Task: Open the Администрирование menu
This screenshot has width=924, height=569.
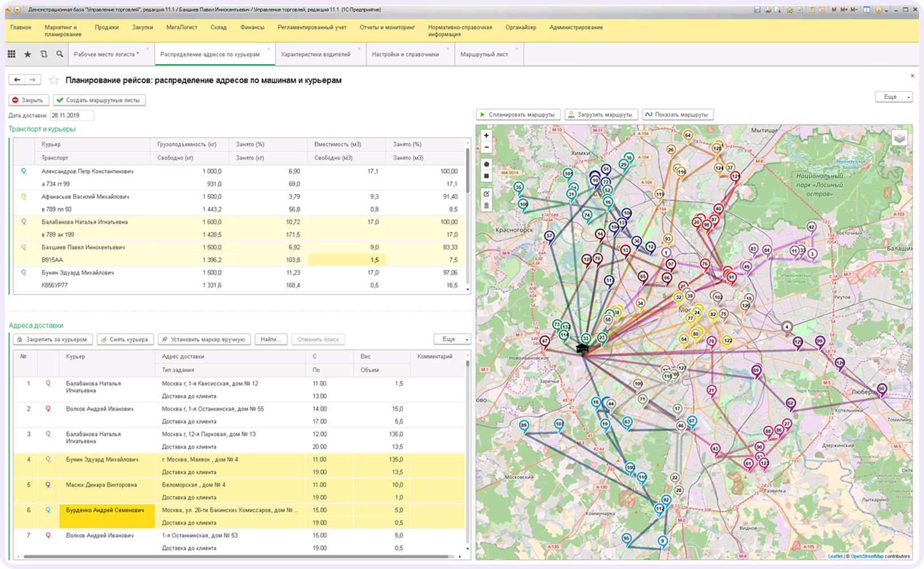Action: 576,27
